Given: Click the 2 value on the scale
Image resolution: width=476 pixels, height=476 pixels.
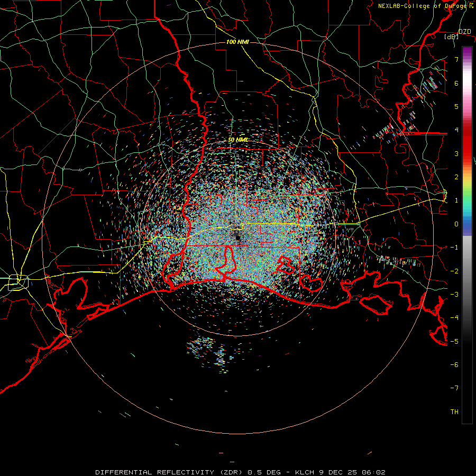Looking at the screenshot, I should pos(456,177).
